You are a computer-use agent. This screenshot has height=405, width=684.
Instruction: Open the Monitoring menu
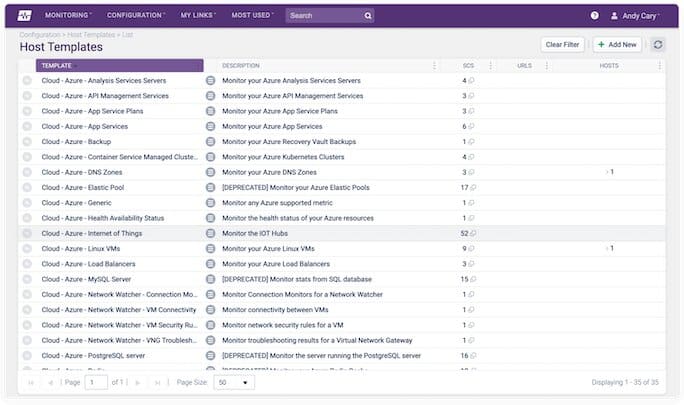click(68, 15)
